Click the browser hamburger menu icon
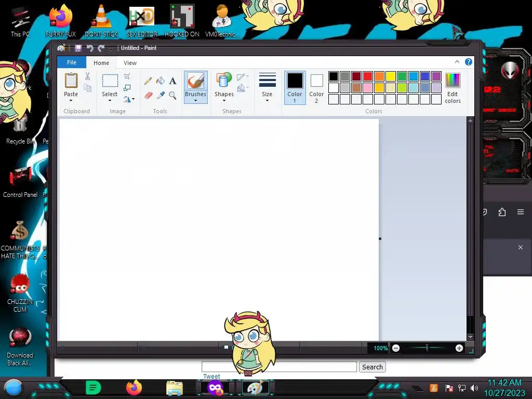Image resolution: width=532 pixels, height=399 pixels. coord(521,212)
